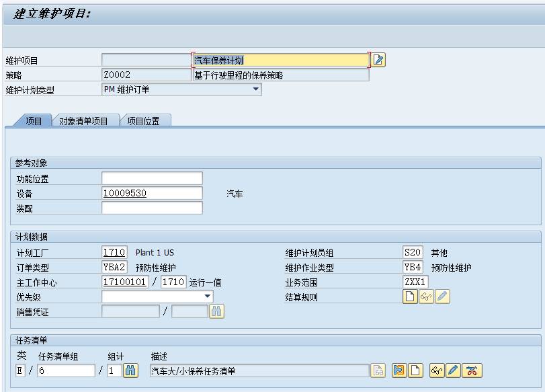Click create settlement rule page icon

coord(410,297)
